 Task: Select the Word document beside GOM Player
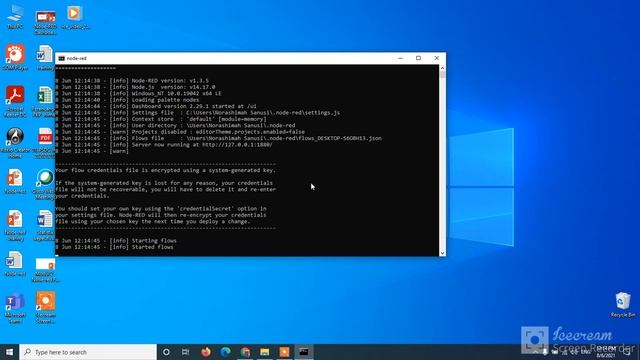tap(45, 58)
